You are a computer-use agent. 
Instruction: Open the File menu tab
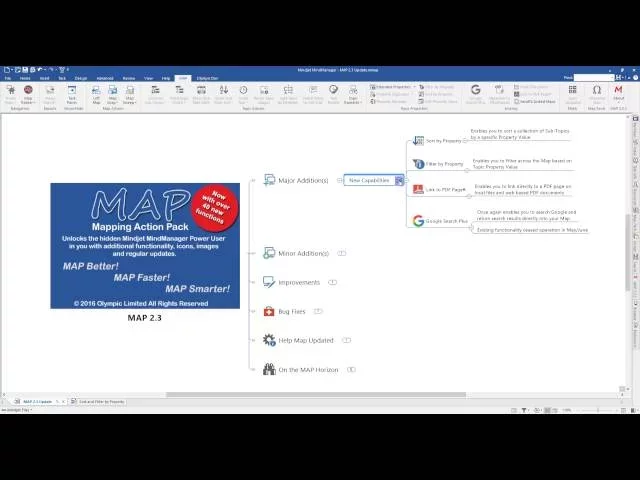pos(8,78)
